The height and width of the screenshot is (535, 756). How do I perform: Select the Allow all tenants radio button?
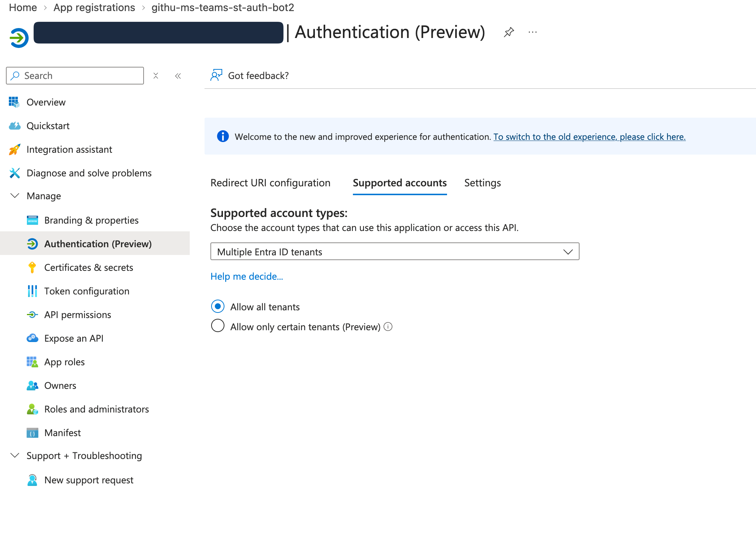tap(218, 306)
